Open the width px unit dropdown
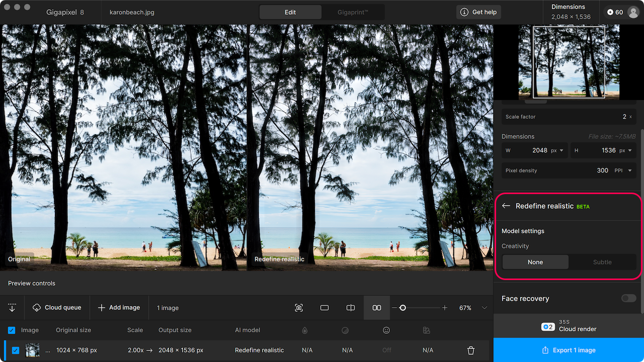The width and height of the screenshot is (644, 362). coord(557,150)
